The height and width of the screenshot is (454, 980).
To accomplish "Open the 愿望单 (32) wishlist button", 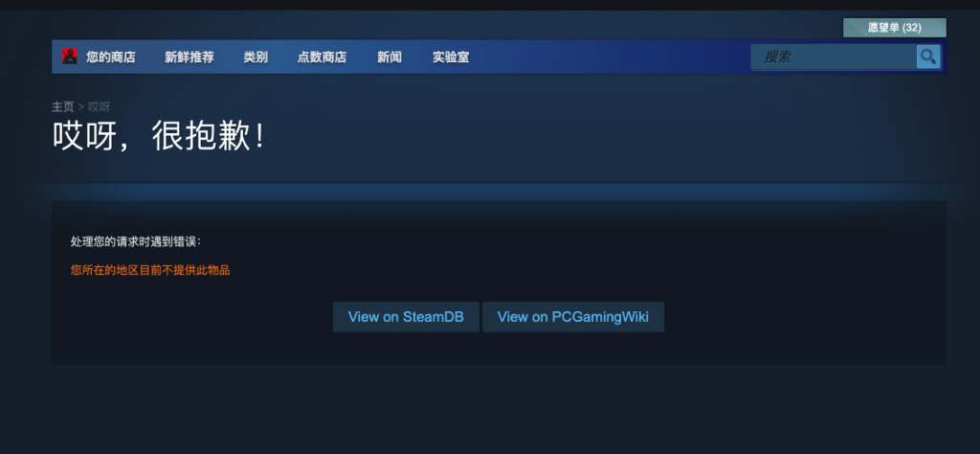I will point(895,28).
